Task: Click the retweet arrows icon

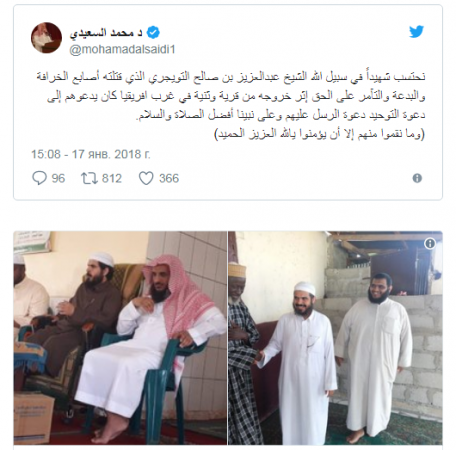Action: click(89, 178)
